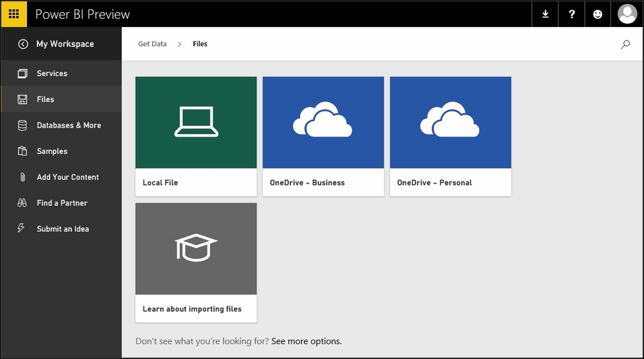Click the See more options link
This screenshot has height=359, width=644.
(x=306, y=341)
